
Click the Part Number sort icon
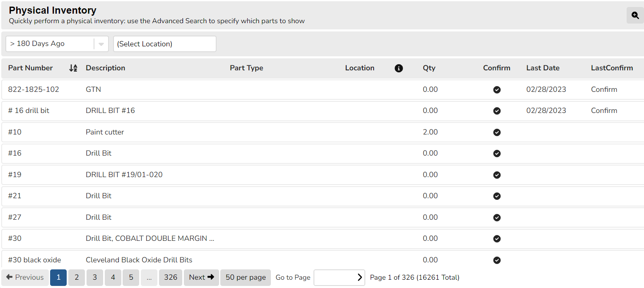tap(73, 68)
